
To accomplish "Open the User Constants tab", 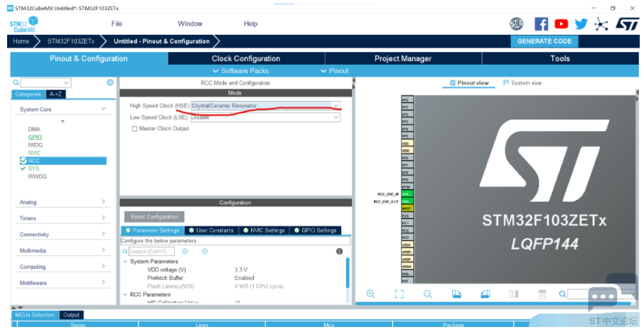I will click(212, 230).
